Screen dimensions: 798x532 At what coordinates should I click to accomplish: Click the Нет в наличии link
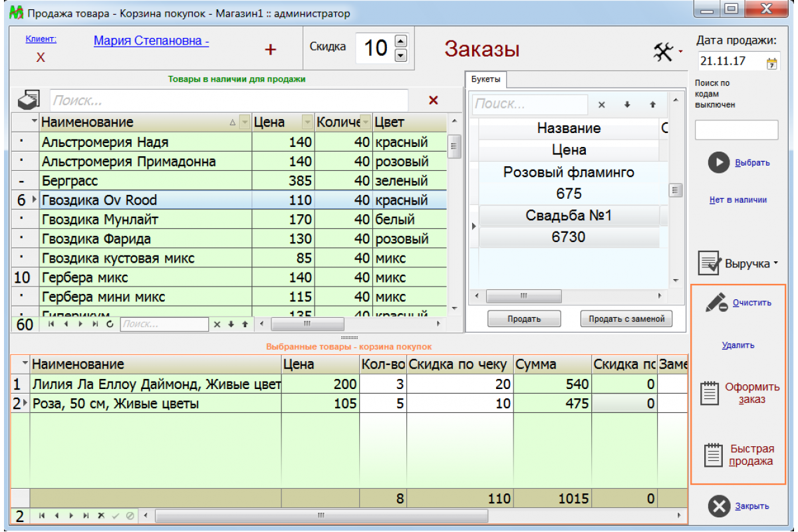point(738,199)
